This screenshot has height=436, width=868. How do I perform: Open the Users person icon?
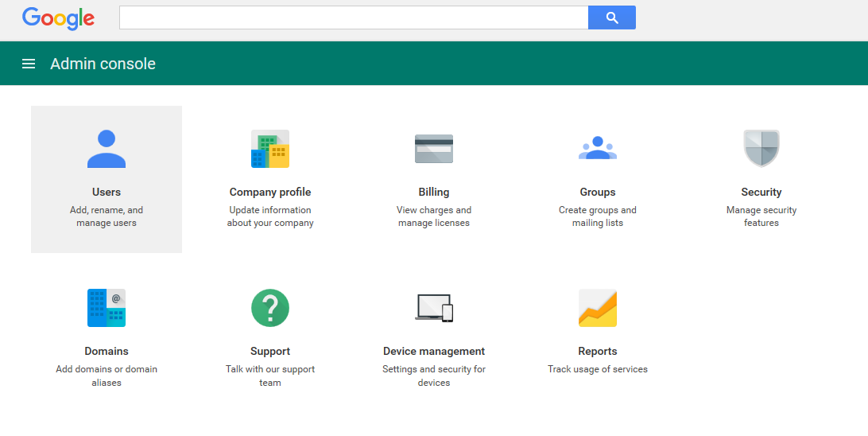pos(107,149)
